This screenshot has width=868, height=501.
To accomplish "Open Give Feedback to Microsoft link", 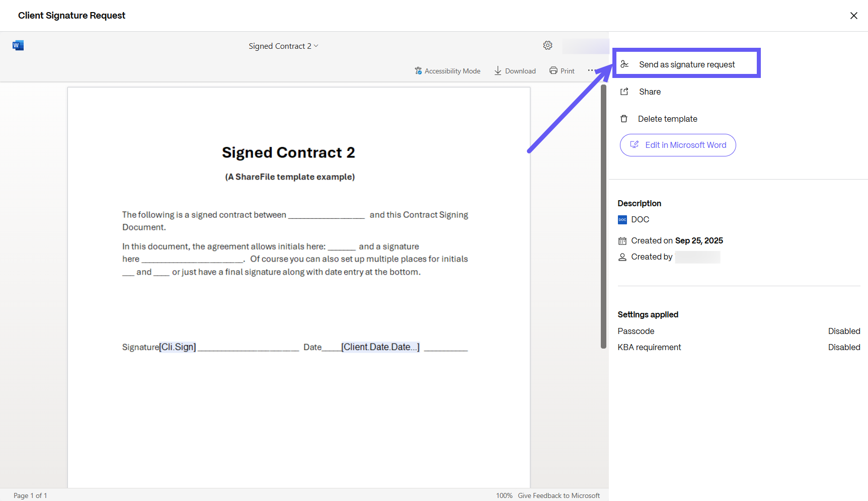I will point(559,495).
